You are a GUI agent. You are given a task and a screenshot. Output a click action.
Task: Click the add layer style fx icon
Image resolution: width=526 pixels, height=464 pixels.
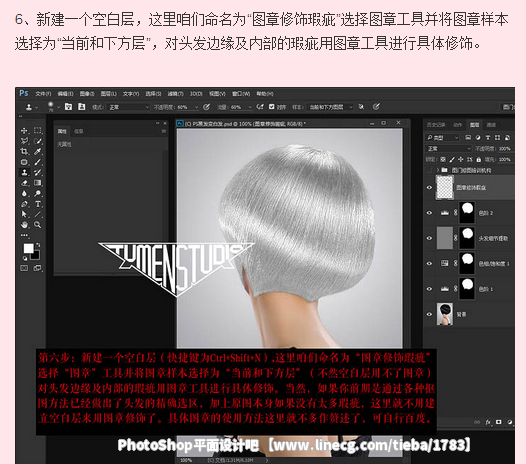(488, 422)
